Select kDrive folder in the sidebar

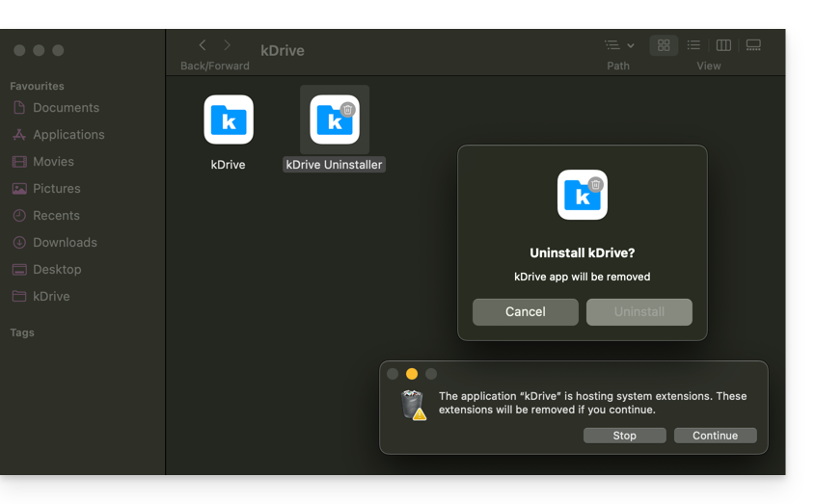(x=51, y=297)
